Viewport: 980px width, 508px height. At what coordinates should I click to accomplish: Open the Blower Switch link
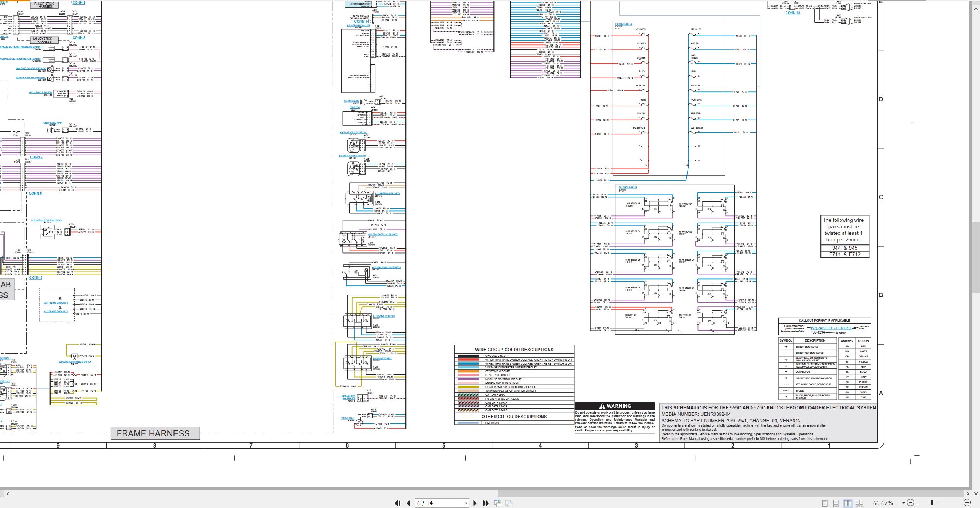(x=382, y=358)
